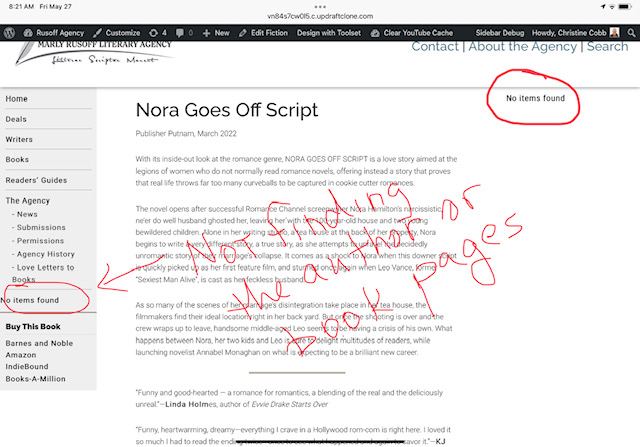
Task: Open Deals in the sidebar
Action: click(x=16, y=119)
